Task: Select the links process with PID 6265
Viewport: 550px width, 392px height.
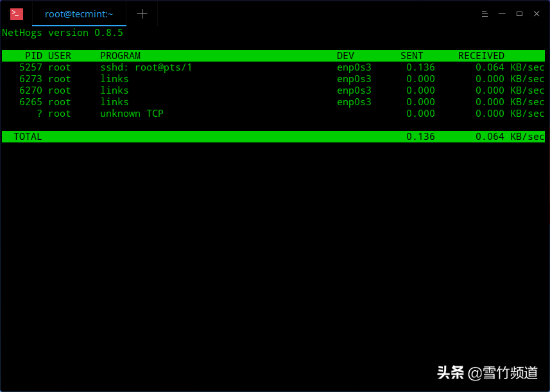Action: 114,102
